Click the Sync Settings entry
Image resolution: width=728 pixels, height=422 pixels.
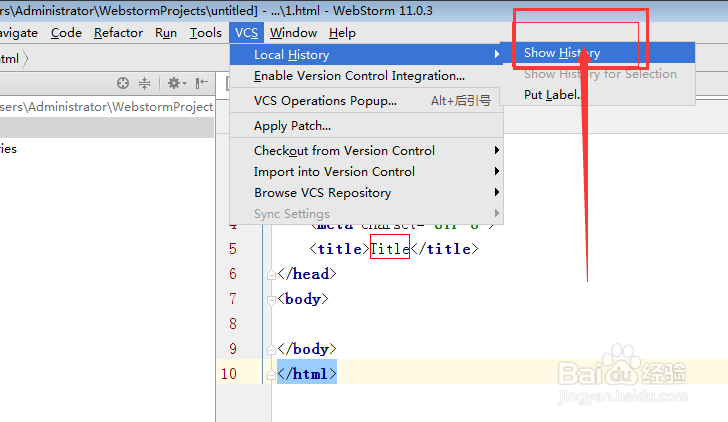(366, 214)
